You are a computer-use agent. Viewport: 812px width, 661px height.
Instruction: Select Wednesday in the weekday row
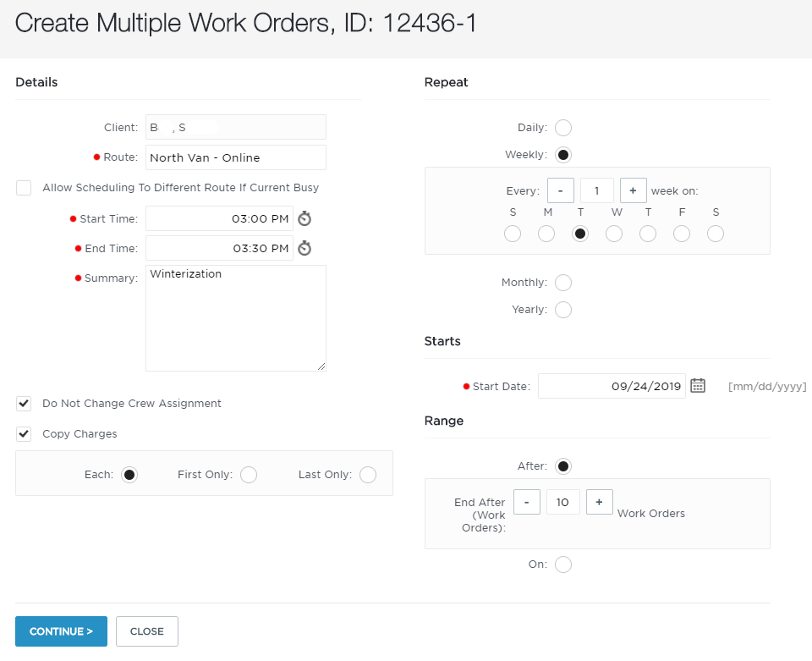coord(614,234)
